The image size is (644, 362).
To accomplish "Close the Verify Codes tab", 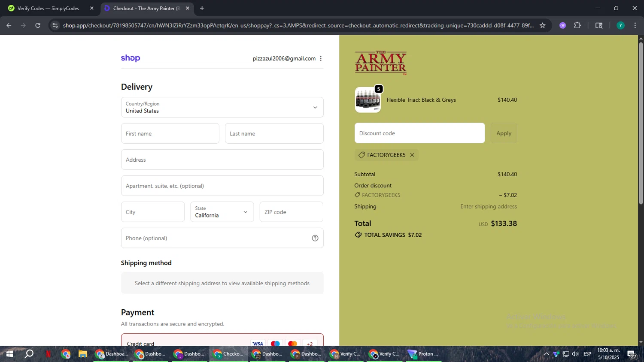I will point(91,8).
